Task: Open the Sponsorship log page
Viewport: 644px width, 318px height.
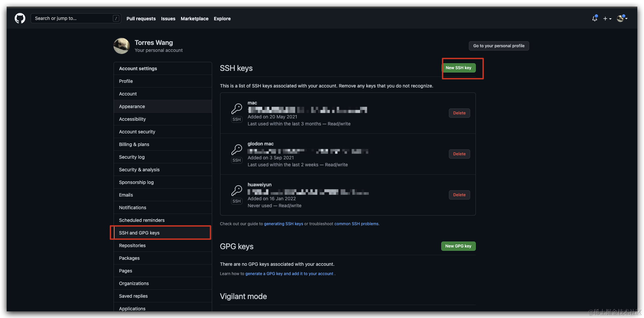Action: click(162, 182)
